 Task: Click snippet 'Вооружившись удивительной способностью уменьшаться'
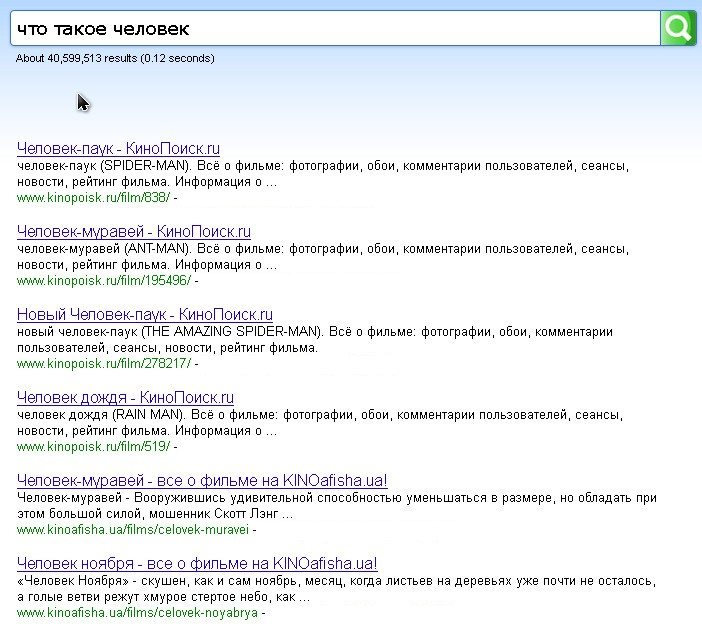[310, 498]
